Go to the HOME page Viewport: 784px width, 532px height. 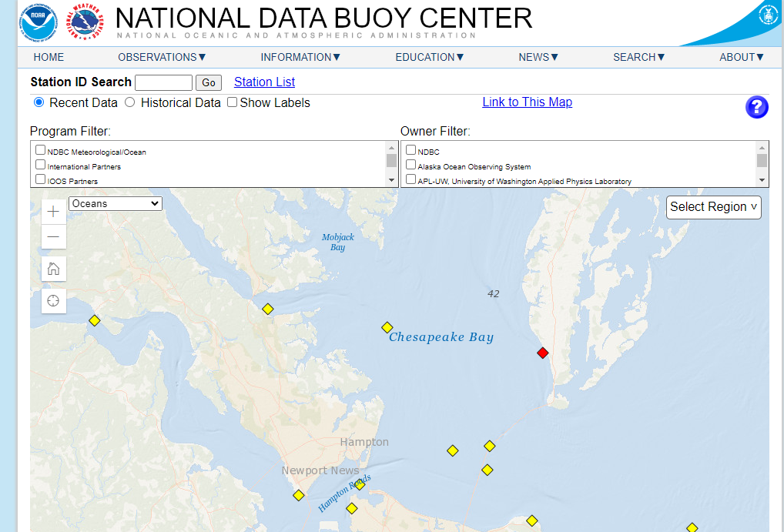[49, 57]
